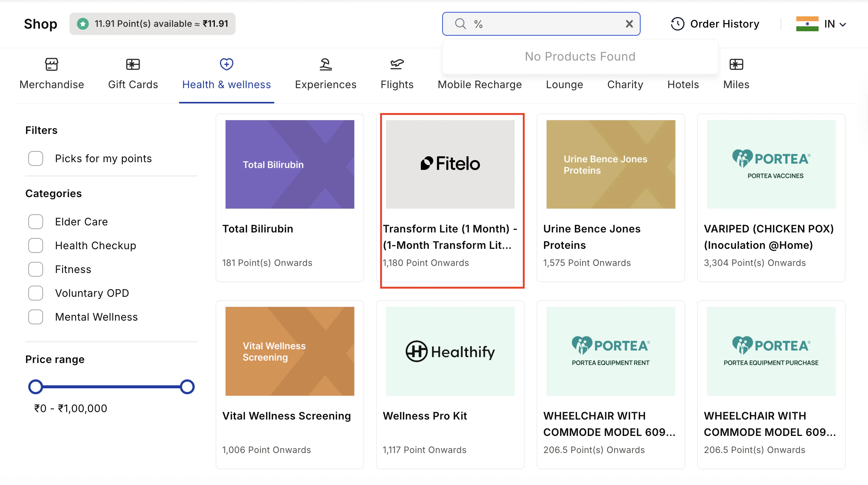The height and width of the screenshot is (485, 868).
Task: Check the Elder Care category
Action: pos(36,222)
